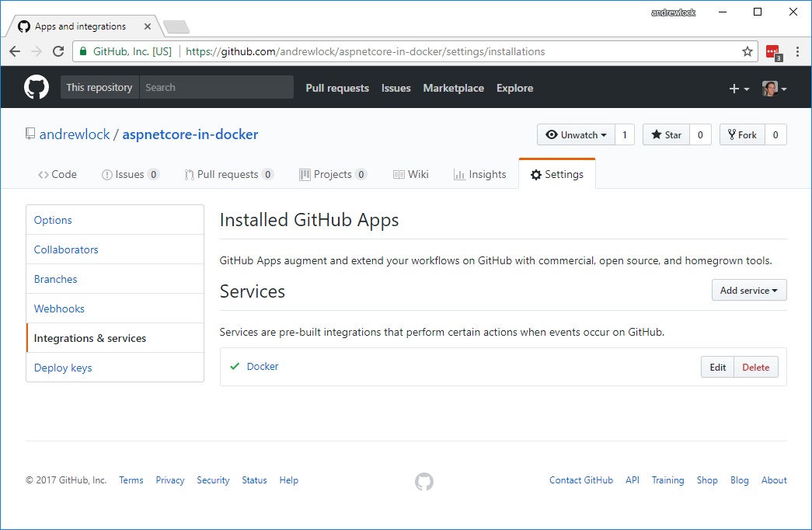Viewport: 812px width, 530px height.
Task: Star the repository
Action: point(666,134)
